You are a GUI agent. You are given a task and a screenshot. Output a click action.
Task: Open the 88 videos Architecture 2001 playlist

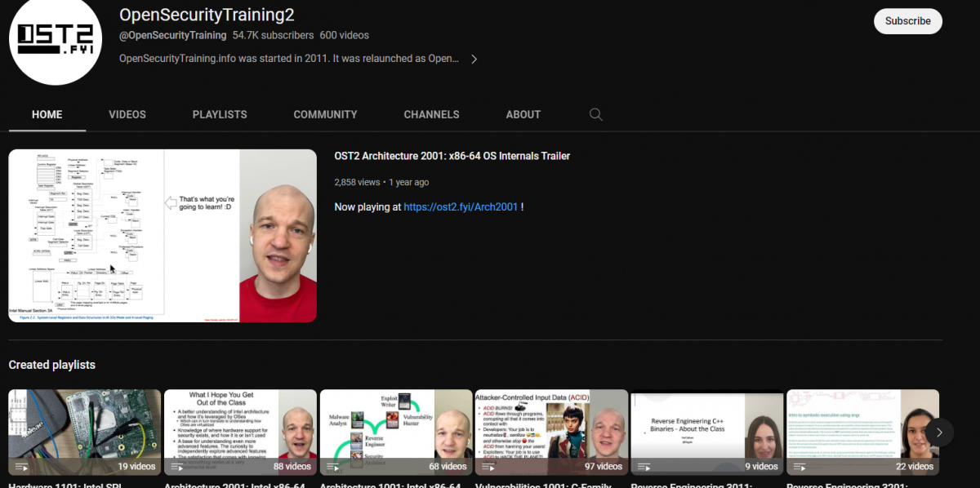click(240, 433)
